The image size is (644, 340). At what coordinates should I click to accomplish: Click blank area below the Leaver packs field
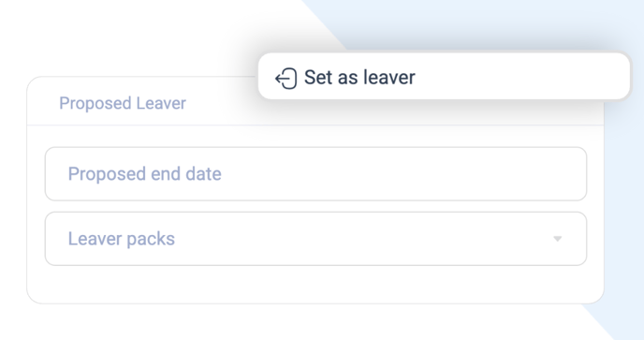pyautogui.click(x=315, y=285)
